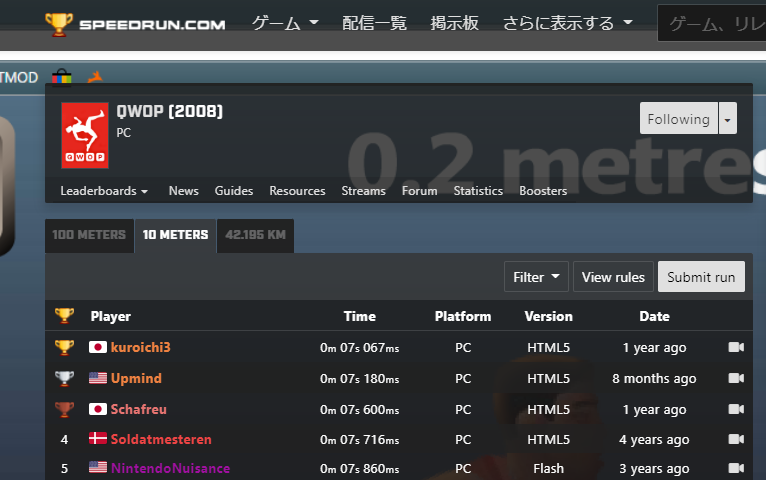
Task: Click the '3 years ago' date cell
Action: tap(654, 469)
